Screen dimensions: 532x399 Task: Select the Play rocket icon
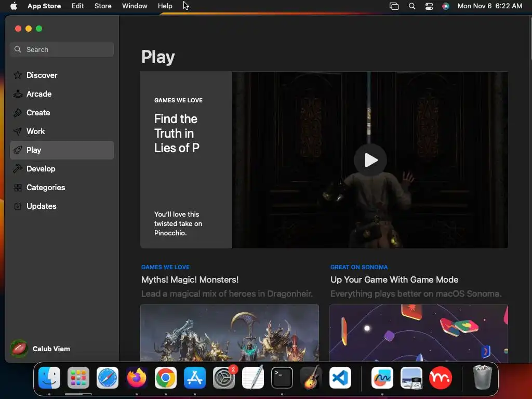(18, 150)
